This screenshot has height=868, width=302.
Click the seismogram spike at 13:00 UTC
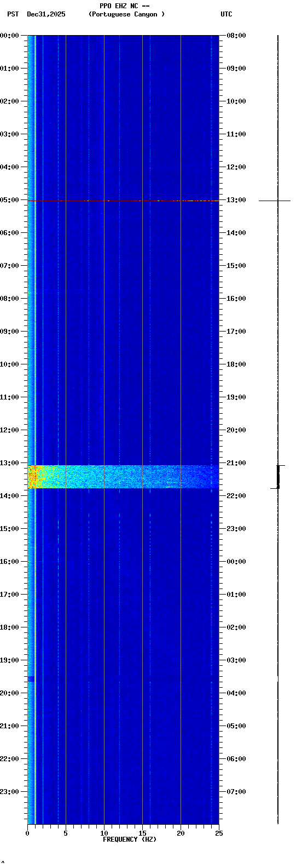click(275, 201)
